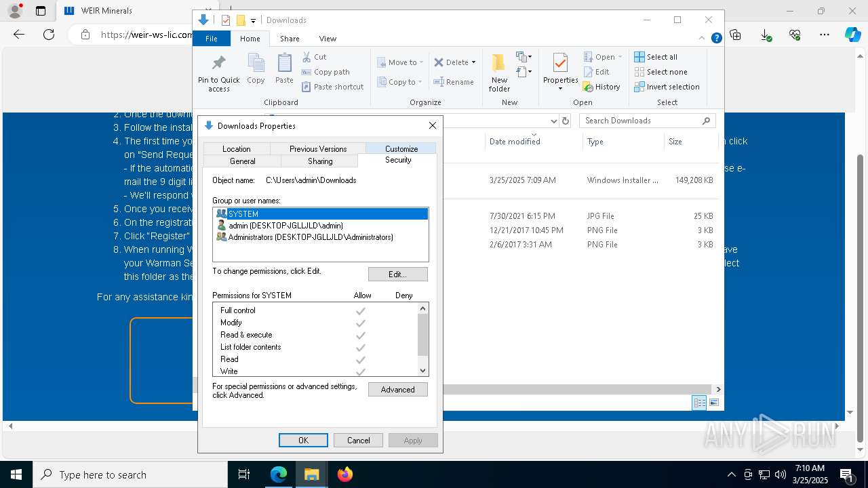This screenshot has height=488, width=868.
Task: Click Select none in ribbon
Action: tap(660, 72)
